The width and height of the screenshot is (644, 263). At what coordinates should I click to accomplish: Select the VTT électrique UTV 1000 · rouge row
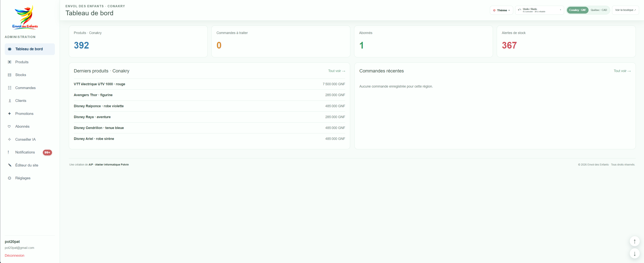tap(209, 84)
